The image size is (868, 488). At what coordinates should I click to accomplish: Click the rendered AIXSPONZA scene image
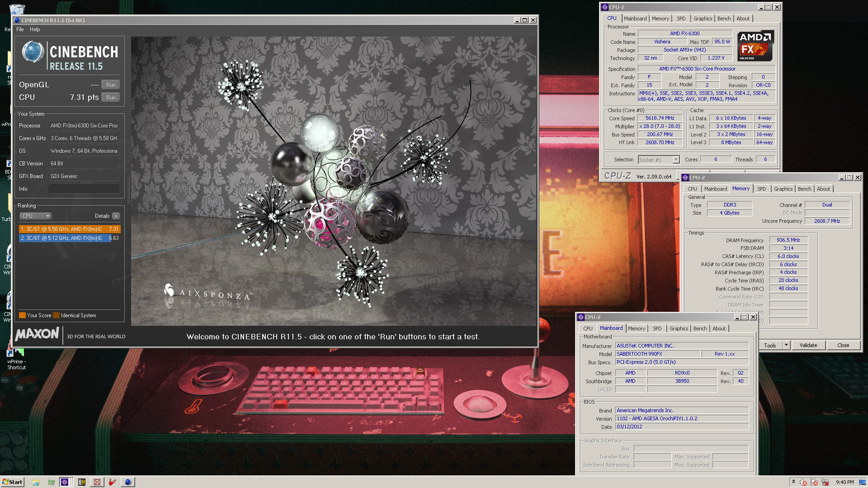[x=334, y=181]
